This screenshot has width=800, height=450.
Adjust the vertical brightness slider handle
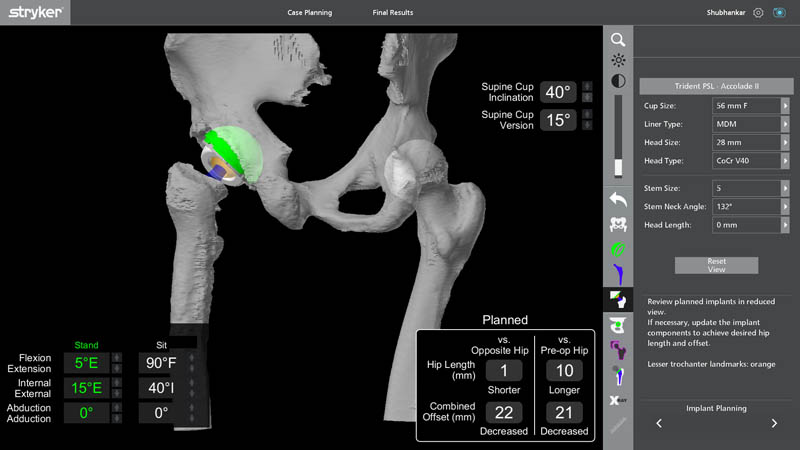(618, 167)
